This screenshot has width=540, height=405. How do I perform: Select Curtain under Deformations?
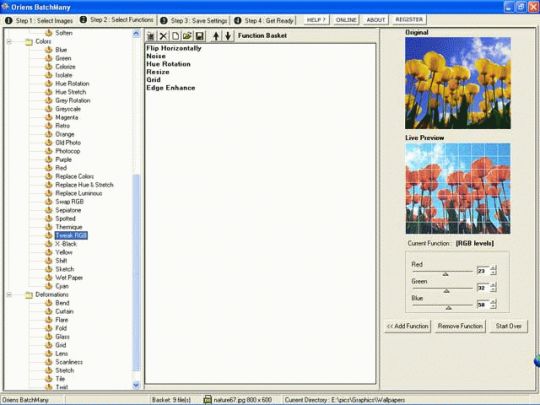pos(64,311)
